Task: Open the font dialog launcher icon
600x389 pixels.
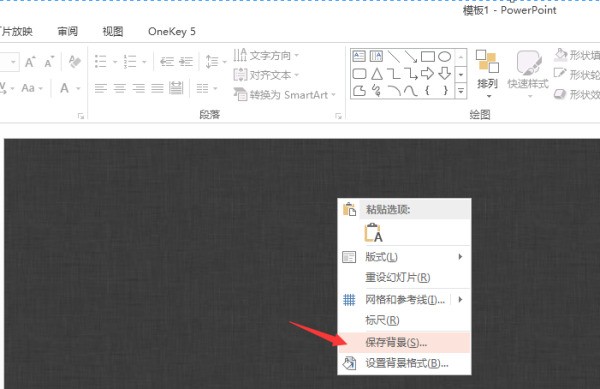Action: 81,116
